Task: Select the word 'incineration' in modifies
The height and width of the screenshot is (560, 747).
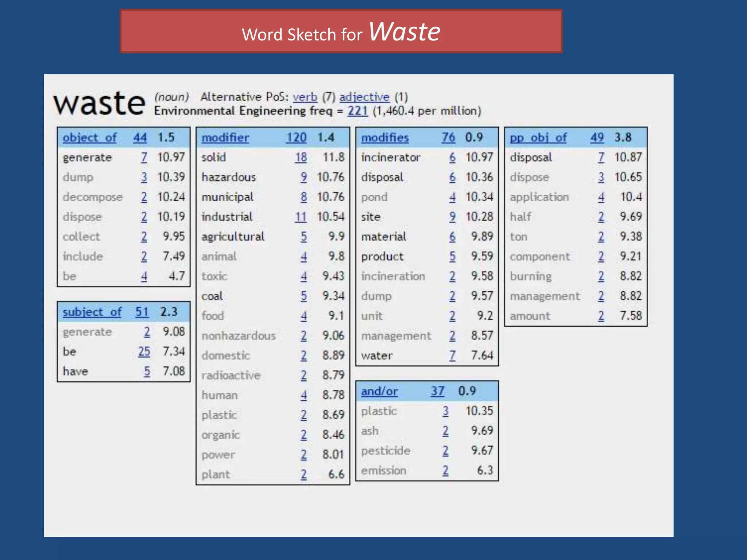Action: 393,276
